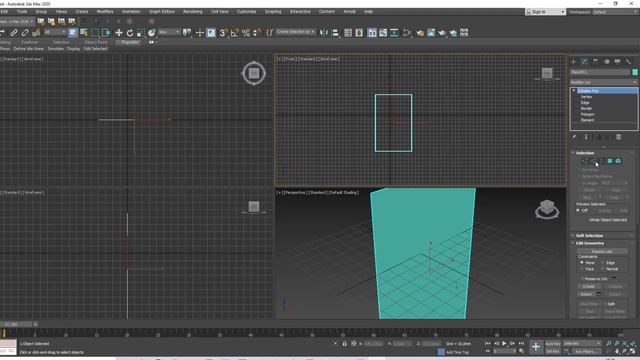This screenshot has height=360, width=640.
Task: Toggle the Spinner Snap icon
Action: [x=257, y=33]
